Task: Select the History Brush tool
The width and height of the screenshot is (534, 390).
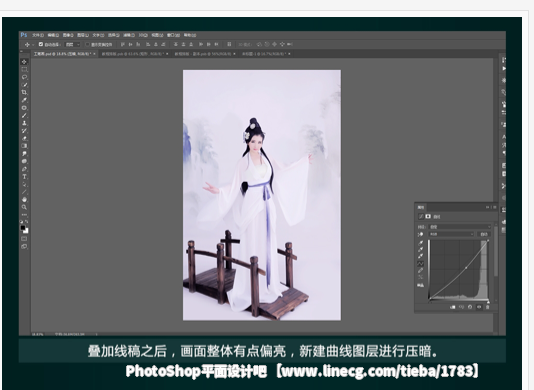Action: [24, 130]
